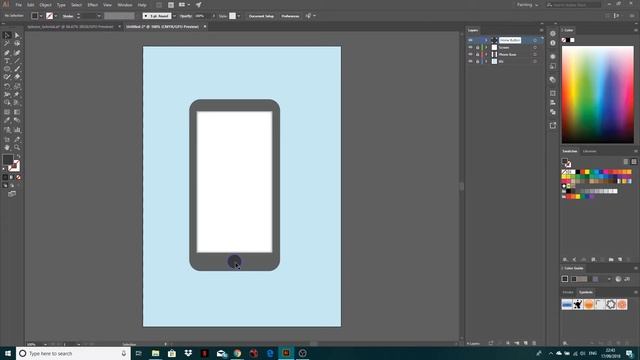Click the black swatch in the Color panel
The image size is (640, 360).
tap(568, 40)
